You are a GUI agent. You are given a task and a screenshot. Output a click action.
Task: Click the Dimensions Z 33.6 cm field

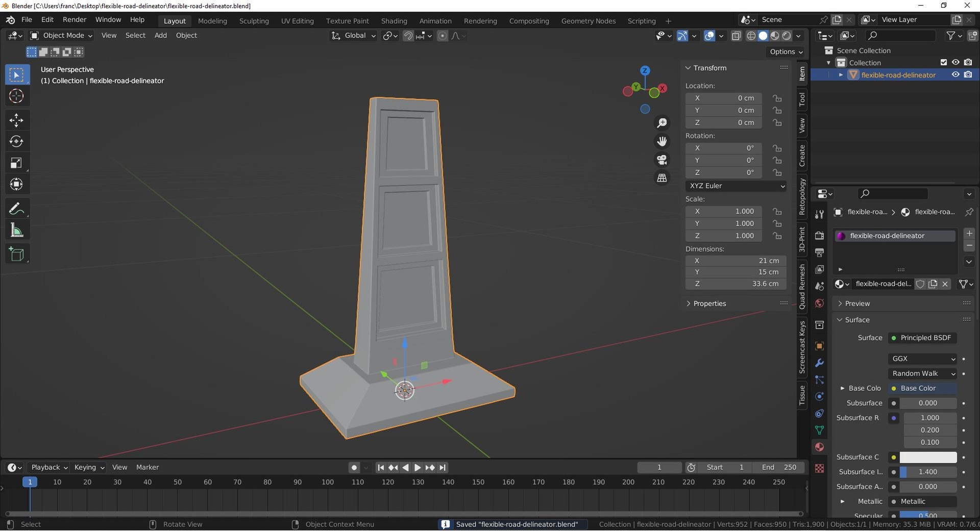(736, 284)
